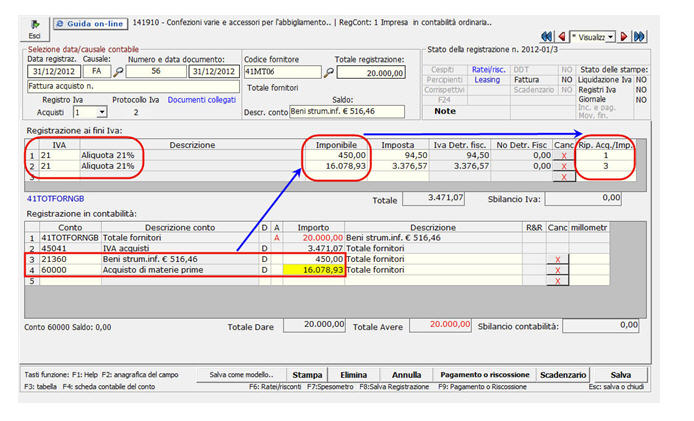
Task: Click the highlighted importo 16.078,93
Action: click(313, 270)
